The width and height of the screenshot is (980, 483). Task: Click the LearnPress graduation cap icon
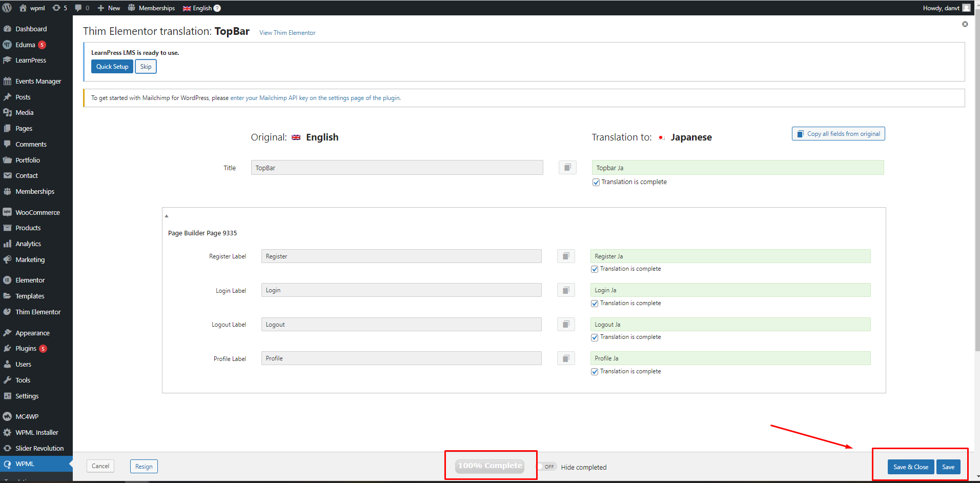click(x=7, y=60)
